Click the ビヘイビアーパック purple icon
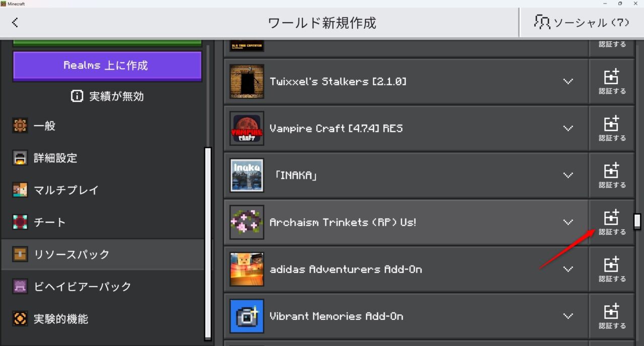644x346 pixels. pos(20,287)
